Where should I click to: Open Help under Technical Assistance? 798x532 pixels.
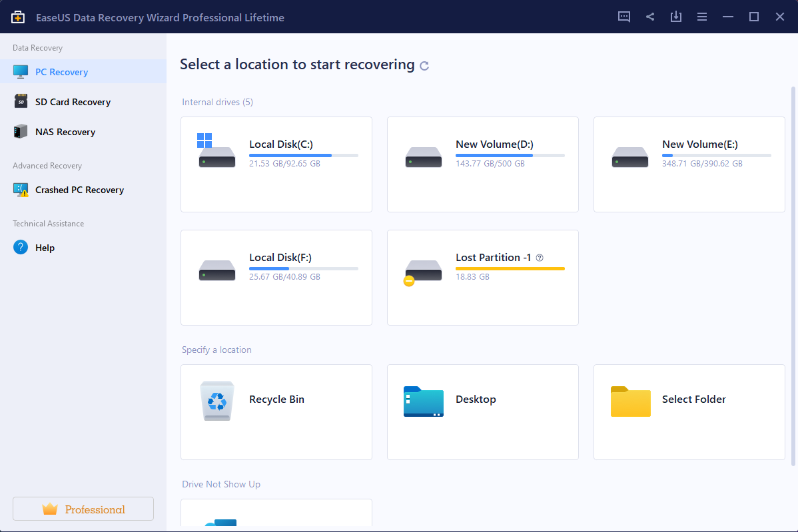tap(45, 248)
